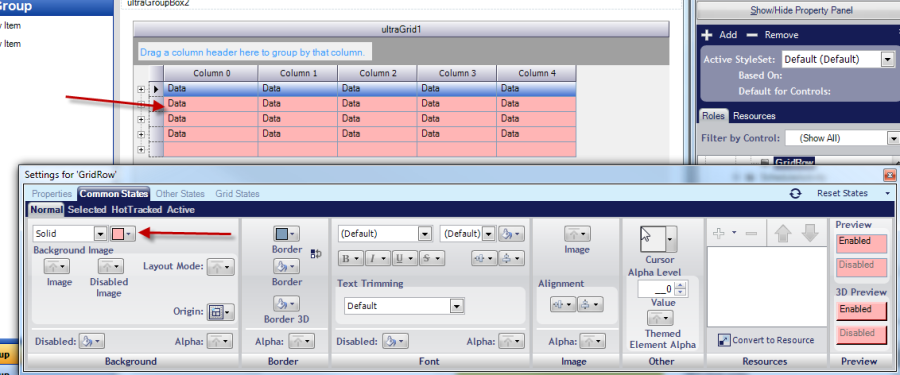Open the Image Alpha dropdown
The height and width of the screenshot is (375, 900).
[x=592, y=341]
